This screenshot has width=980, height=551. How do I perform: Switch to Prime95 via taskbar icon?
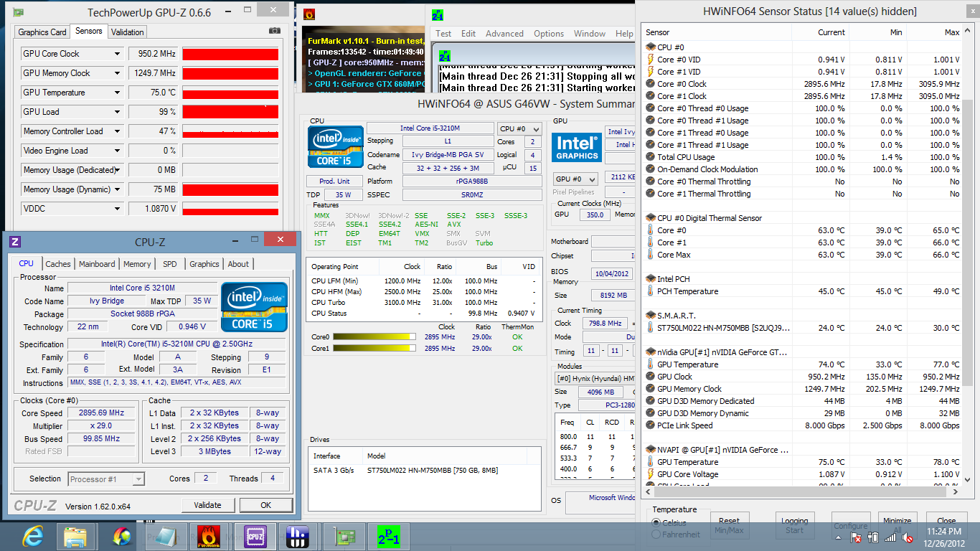388,536
